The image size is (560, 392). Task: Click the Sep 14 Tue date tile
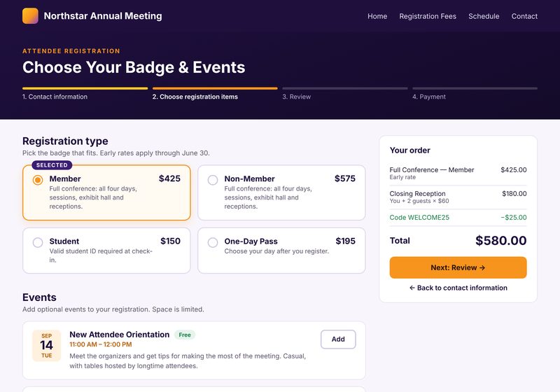coord(47,346)
